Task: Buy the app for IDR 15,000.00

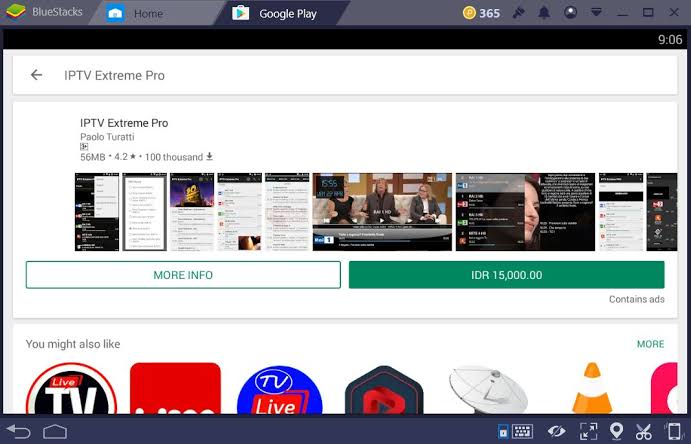Action: pyautogui.click(x=506, y=275)
